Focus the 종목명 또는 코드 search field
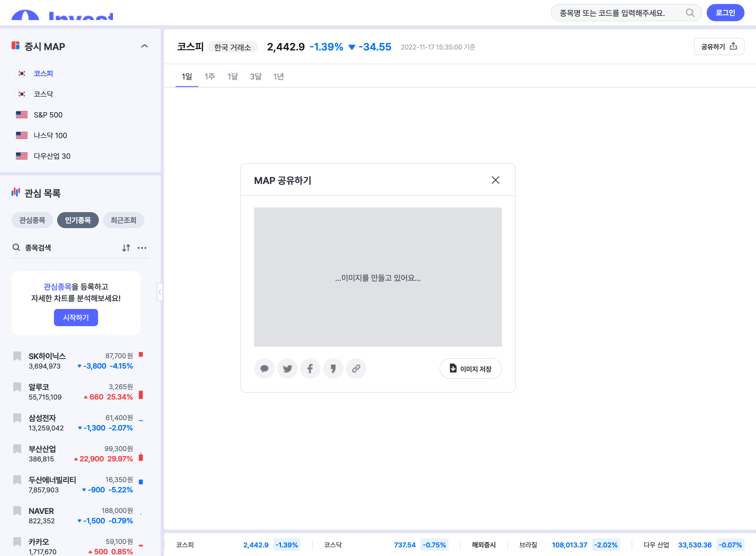The image size is (756, 556). pyautogui.click(x=626, y=13)
